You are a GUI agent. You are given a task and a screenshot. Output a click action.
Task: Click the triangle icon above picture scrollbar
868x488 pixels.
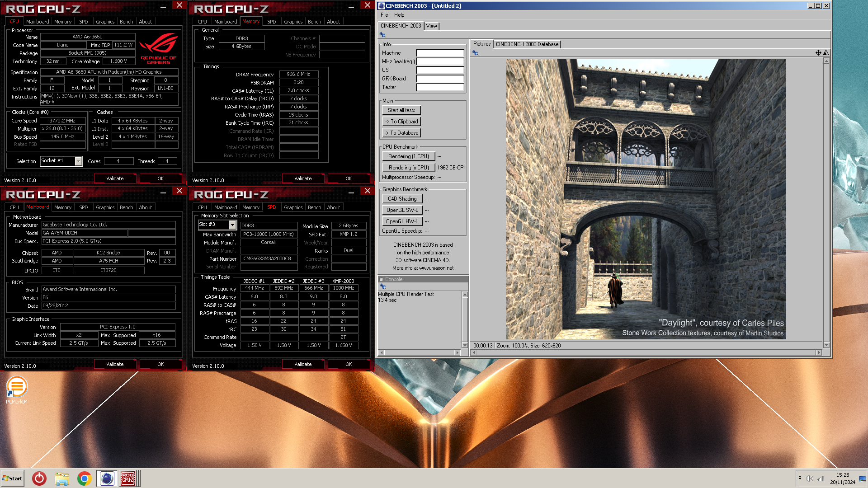pyautogui.click(x=826, y=53)
